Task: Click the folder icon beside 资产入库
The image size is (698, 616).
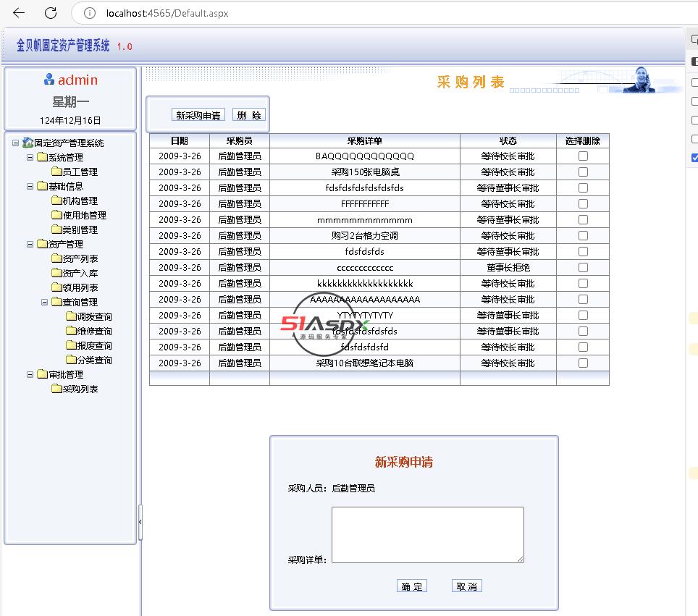Action: point(56,273)
